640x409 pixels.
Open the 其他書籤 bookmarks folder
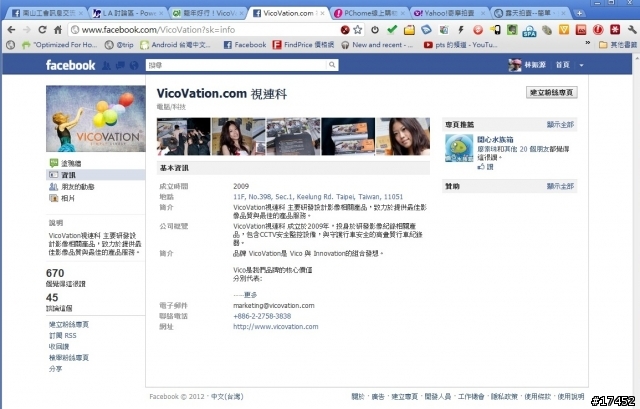(618, 45)
